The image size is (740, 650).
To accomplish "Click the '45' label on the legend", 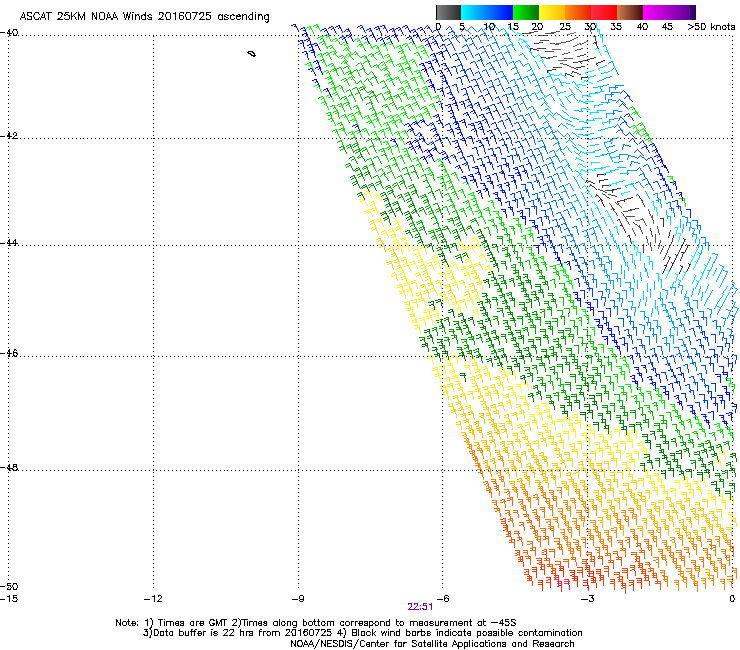I will click(667, 27).
